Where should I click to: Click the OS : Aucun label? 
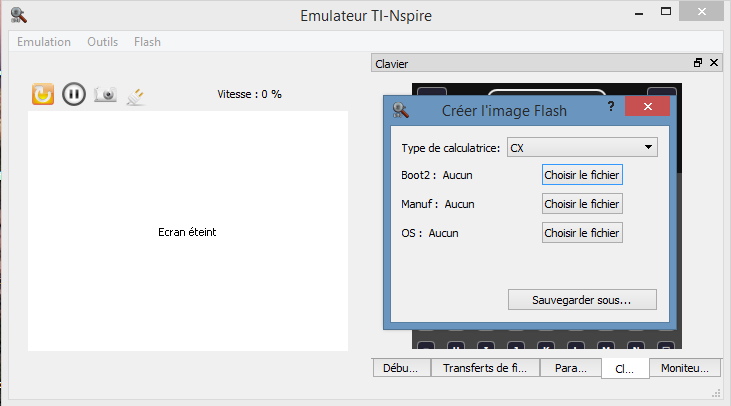[x=430, y=233]
